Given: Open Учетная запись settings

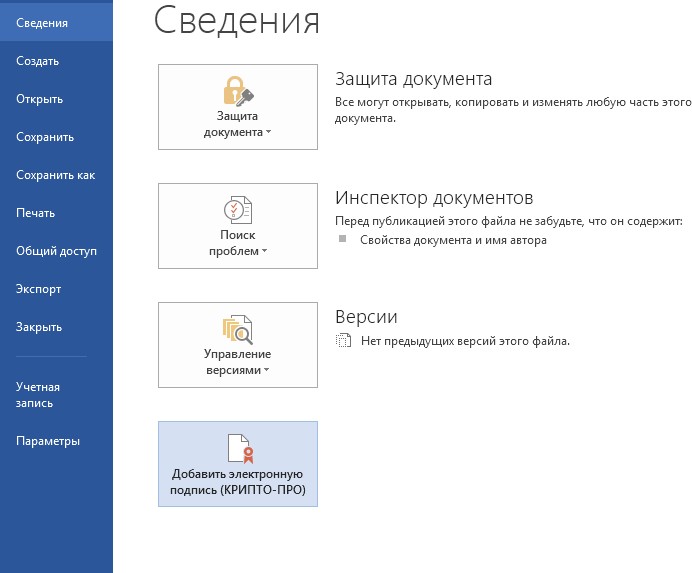Looking at the screenshot, I should [x=39, y=395].
